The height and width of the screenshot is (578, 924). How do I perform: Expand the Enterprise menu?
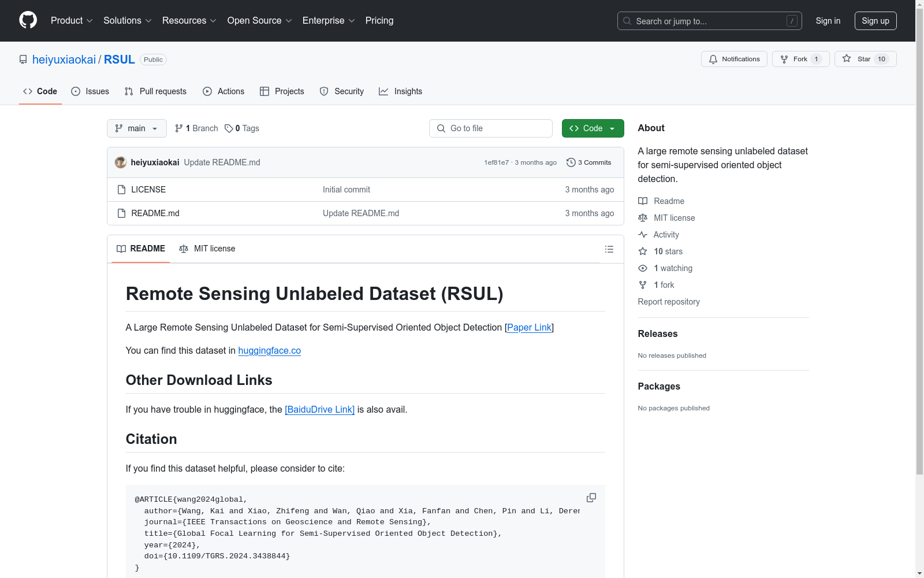pyautogui.click(x=329, y=21)
